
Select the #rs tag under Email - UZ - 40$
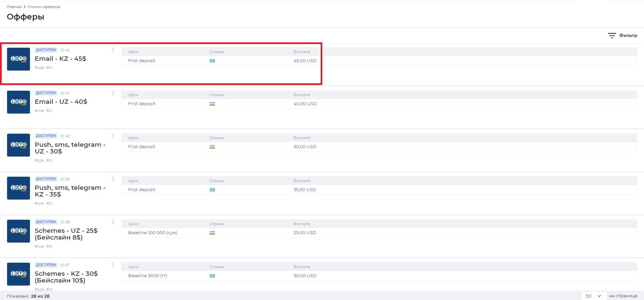[49, 111]
